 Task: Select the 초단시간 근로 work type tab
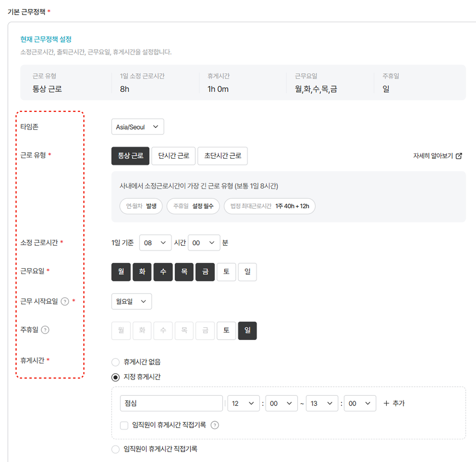point(223,156)
